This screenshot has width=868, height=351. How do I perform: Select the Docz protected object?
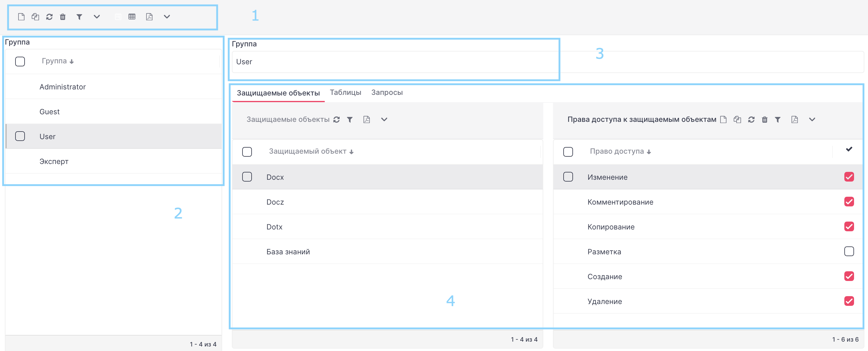[388, 202]
